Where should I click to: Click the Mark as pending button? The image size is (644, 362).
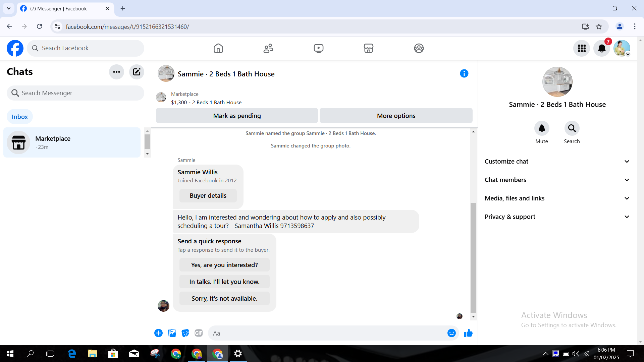[237, 116]
